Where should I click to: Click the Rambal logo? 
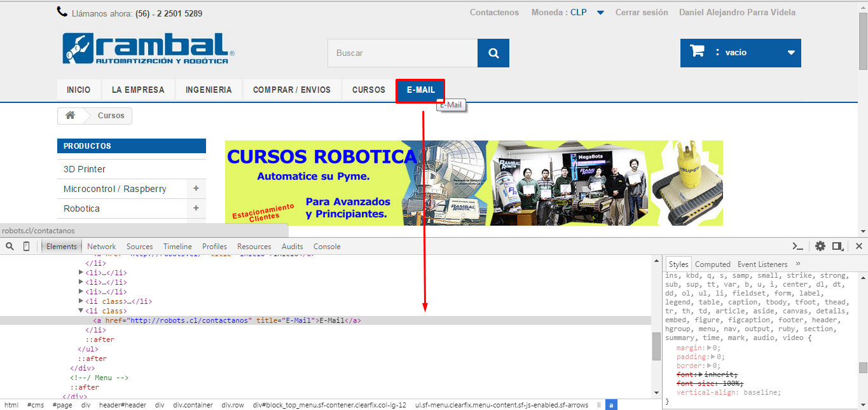click(x=149, y=48)
